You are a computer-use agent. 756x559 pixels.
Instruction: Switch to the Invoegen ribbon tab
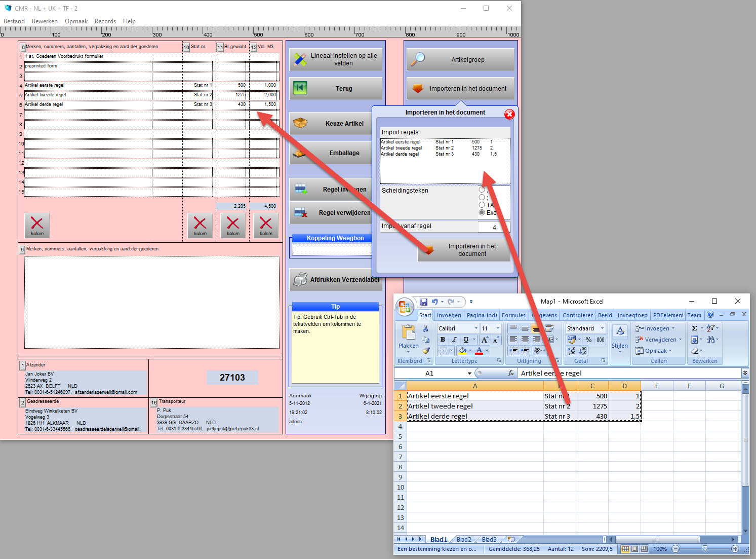click(x=449, y=315)
